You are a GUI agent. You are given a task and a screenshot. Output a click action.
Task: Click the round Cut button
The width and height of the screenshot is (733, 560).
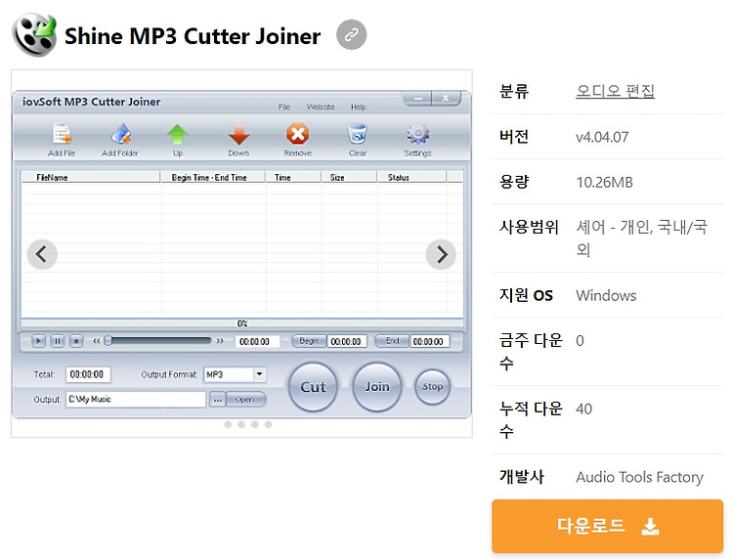click(x=313, y=387)
